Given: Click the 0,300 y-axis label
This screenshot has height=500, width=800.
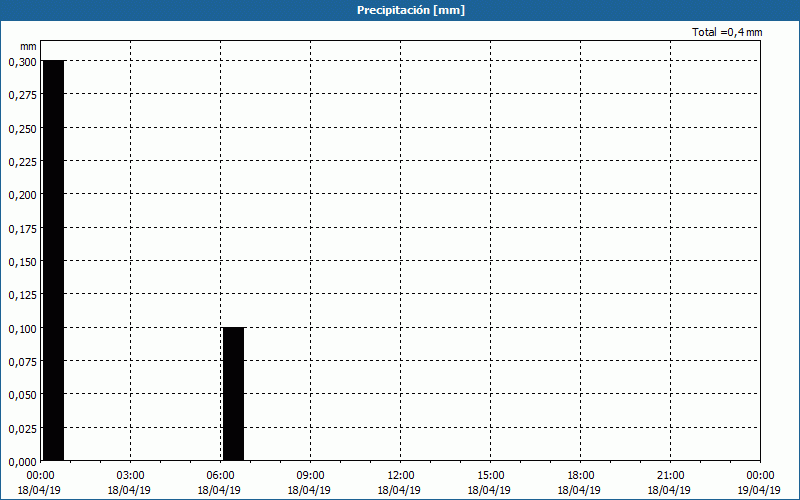Looking at the screenshot, I should click(x=22, y=62).
